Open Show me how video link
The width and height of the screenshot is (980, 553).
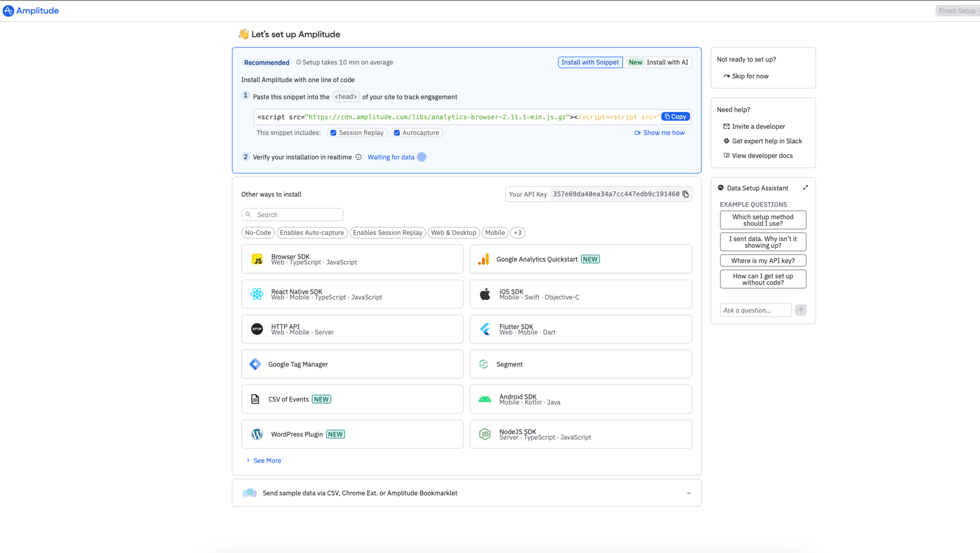coord(659,133)
